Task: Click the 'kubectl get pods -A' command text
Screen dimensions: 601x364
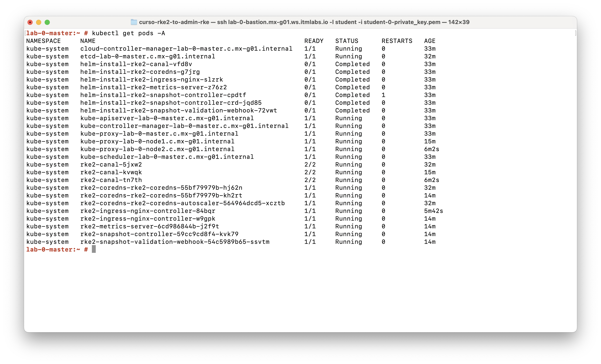Action: pos(128,33)
